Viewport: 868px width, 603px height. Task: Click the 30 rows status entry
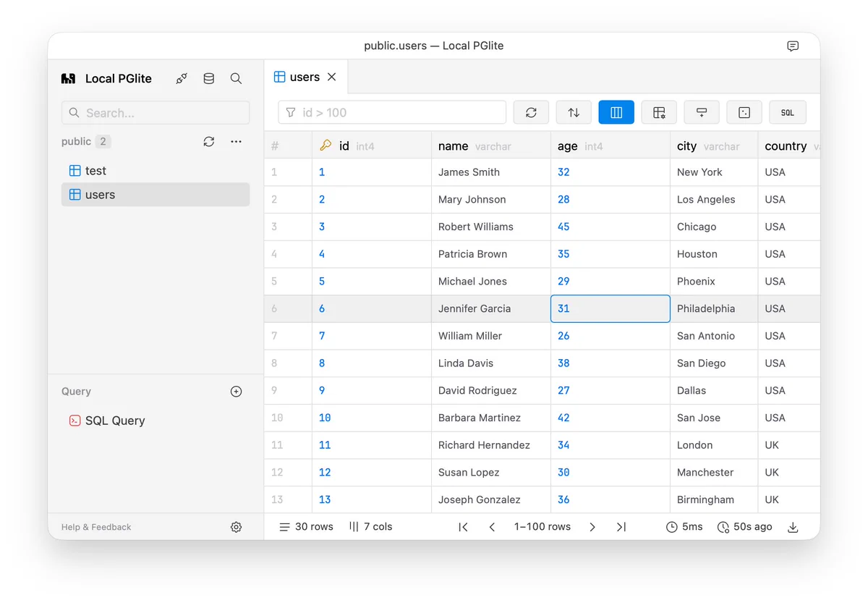(306, 527)
